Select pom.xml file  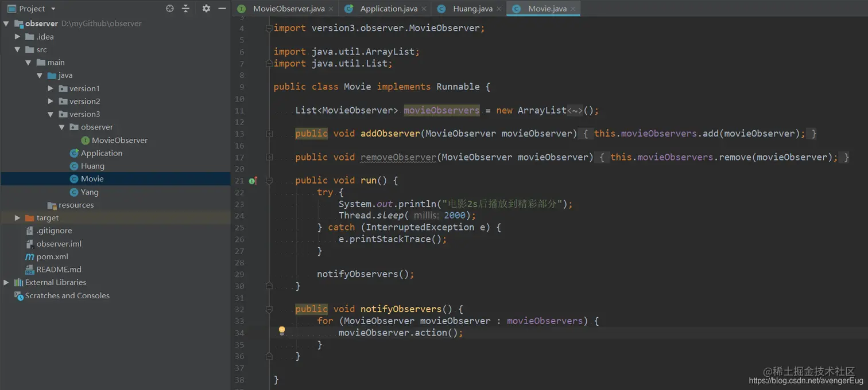tap(47, 256)
